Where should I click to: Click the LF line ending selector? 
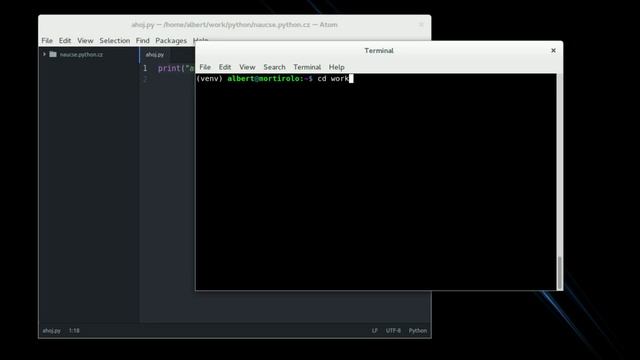tap(374, 331)
